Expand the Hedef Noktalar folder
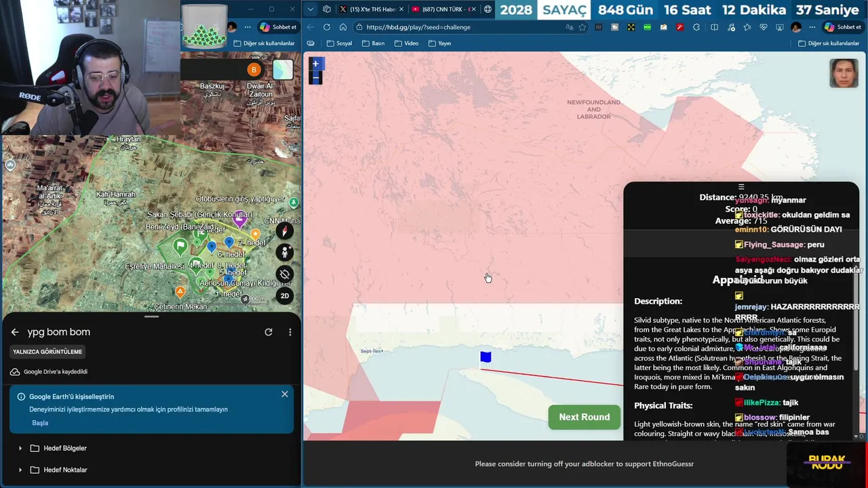Image resolution: width=868 pixels, height=488 pixels. (x=20, y=470)
